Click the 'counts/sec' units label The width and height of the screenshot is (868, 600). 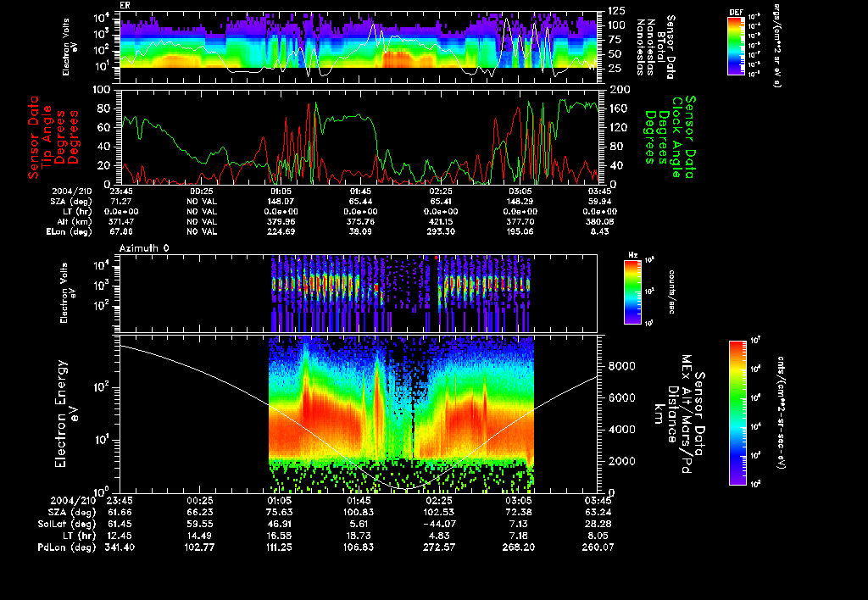(671, 292)
